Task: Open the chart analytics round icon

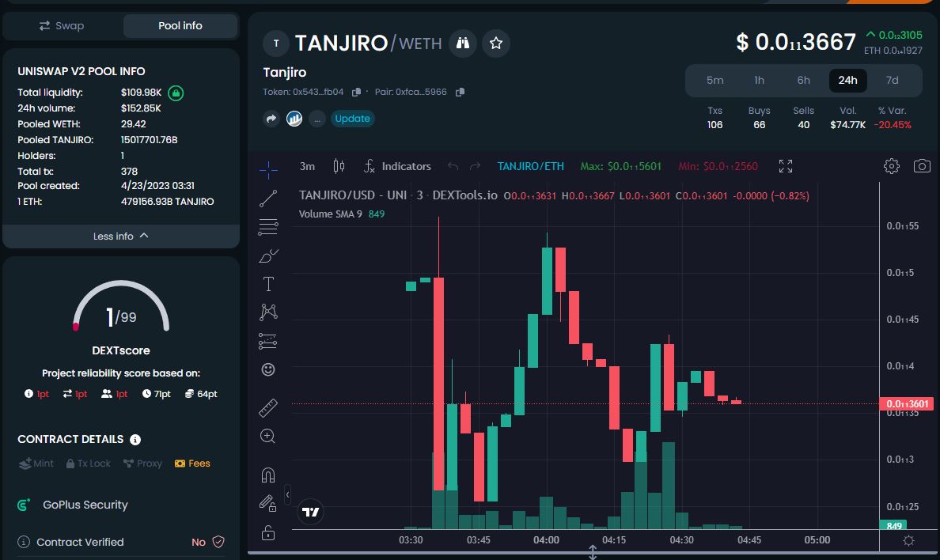Action: click(x=294, y=119)
